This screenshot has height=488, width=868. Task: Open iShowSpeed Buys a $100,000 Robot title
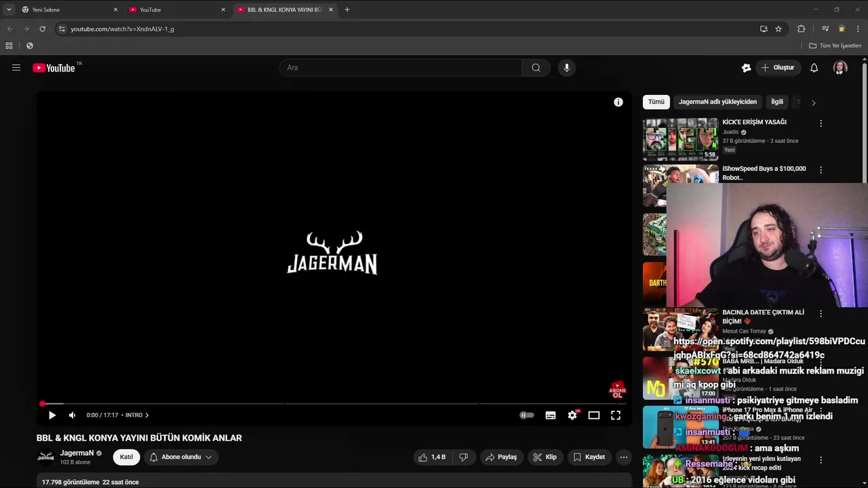(x=764, y=173)
